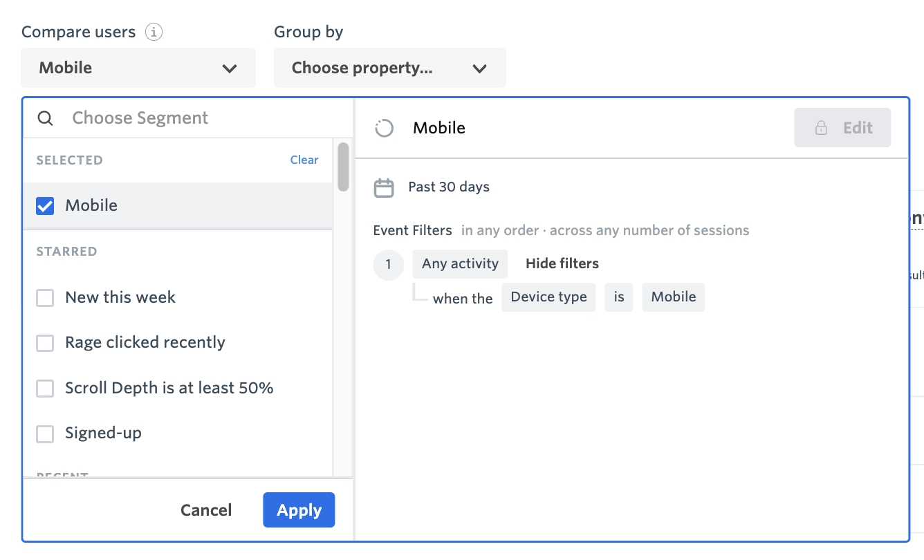Open the Compare users Mobile dropdown
Image resolution: width=924 pixels, height=560 pixels.
point(138,68)
